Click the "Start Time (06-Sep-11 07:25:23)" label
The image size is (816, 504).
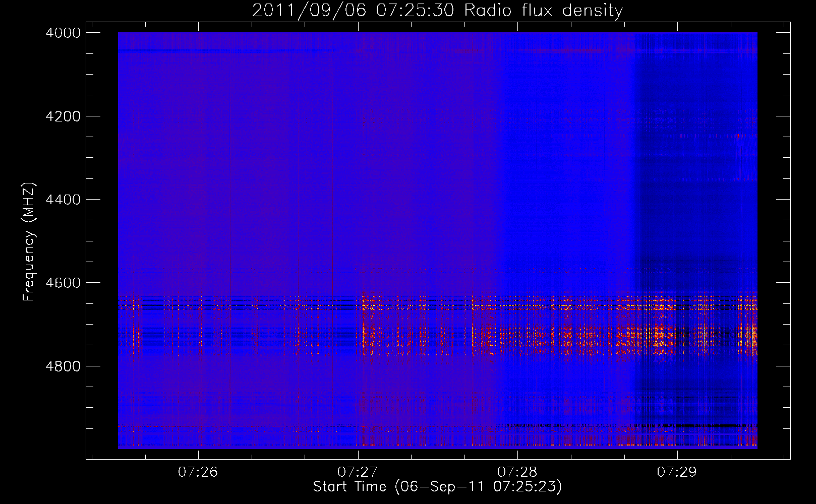[437, 487]
